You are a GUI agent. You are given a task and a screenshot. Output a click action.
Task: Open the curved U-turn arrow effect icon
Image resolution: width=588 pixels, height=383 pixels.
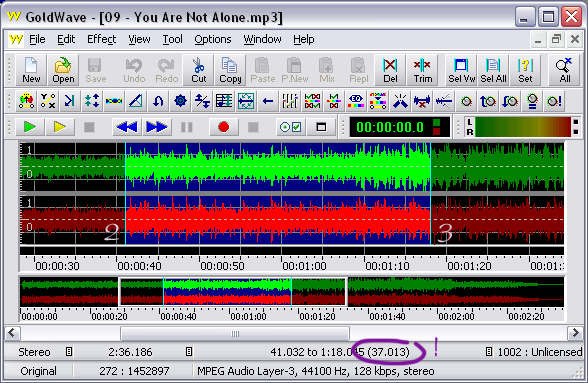158,101
